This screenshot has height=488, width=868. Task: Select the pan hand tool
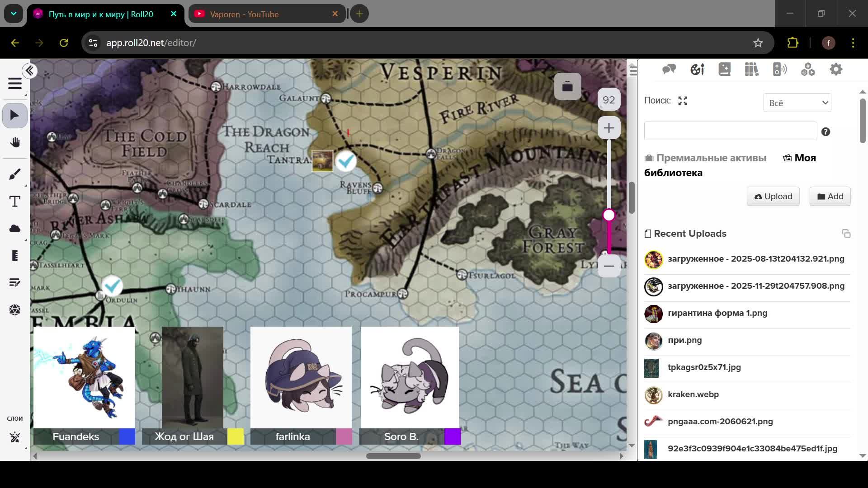pyautogui.click(x=15, y=142)
